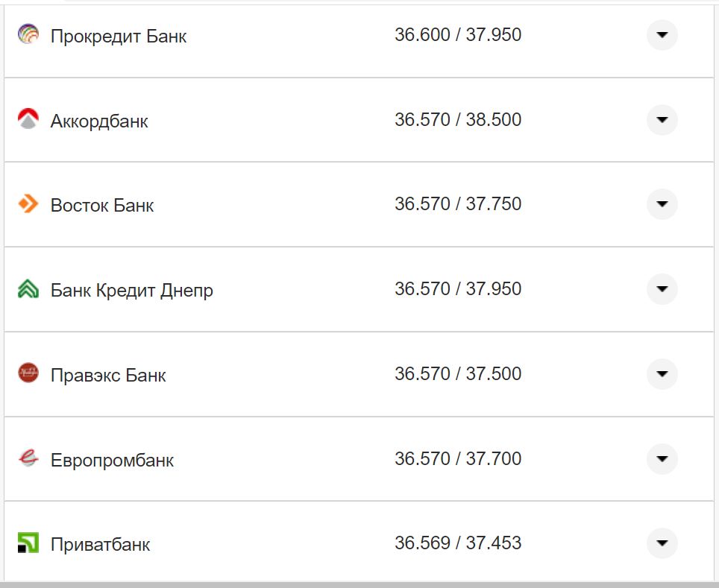Expand the Прокредит Банк rate details
Image resolution: width=719 pixels, height=588 pixels.
(662, 34)
